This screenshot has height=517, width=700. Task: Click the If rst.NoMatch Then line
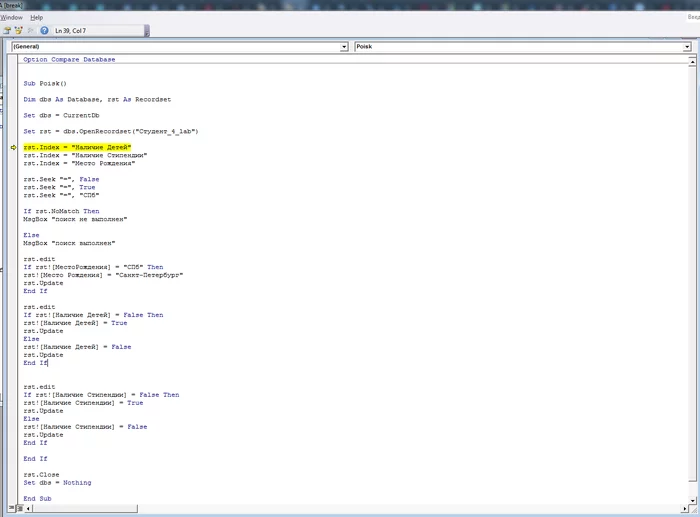(62, 211)
